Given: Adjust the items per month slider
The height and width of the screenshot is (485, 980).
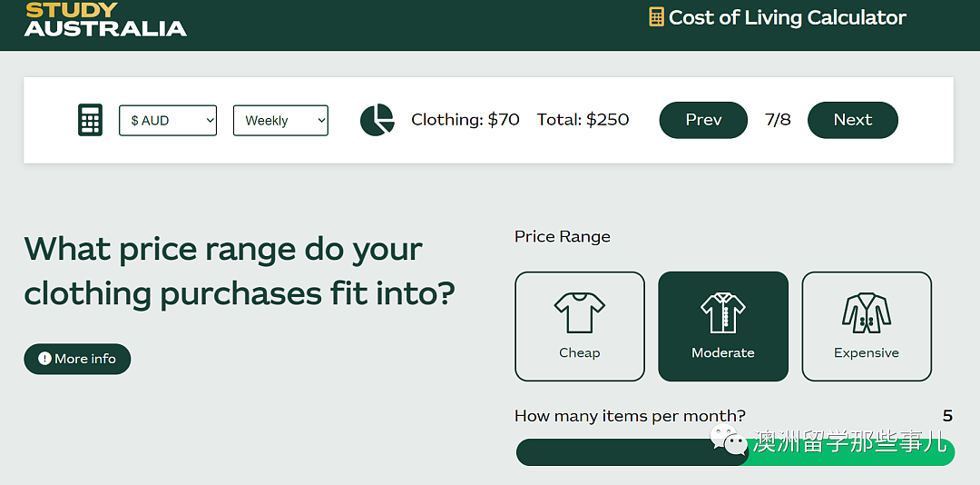Looking at the screenshot, I should tap(735, 451).
